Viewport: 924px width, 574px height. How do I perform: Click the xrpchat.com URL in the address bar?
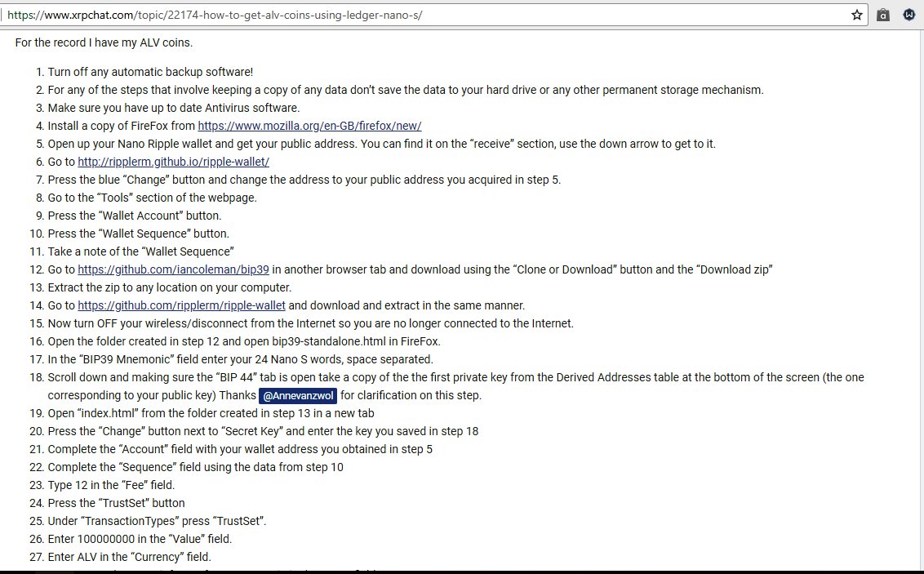(x=215, y=15)
